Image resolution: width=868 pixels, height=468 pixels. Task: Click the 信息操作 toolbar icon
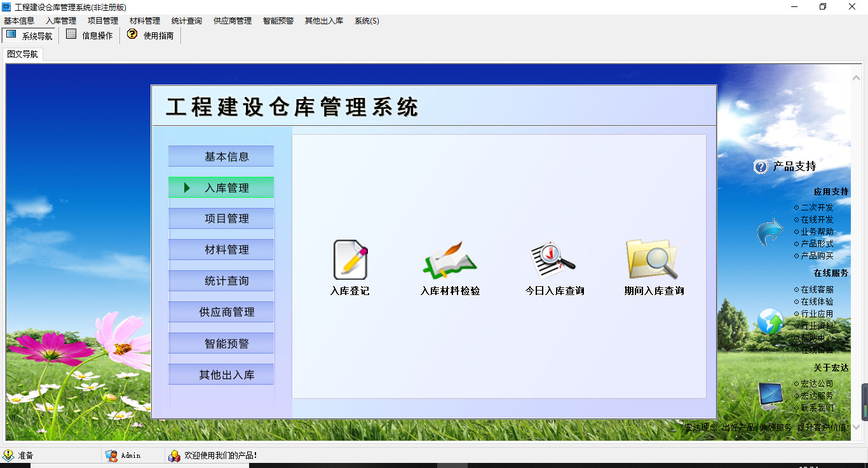tap(71, 34)
